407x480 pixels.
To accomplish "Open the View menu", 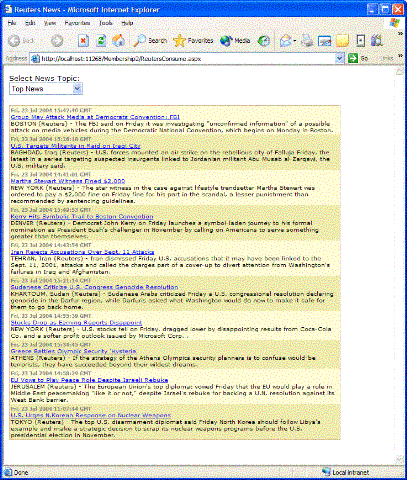I will tap(50, 23).
